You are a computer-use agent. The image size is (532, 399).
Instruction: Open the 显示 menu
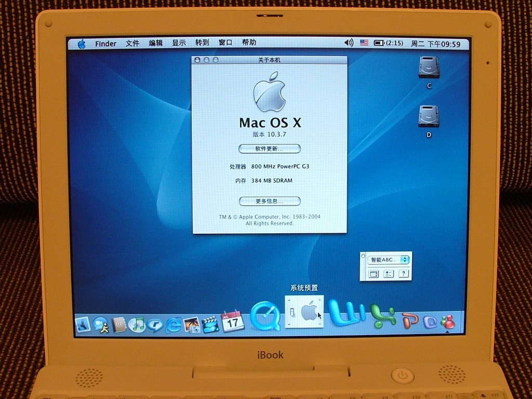click(179, 43)
